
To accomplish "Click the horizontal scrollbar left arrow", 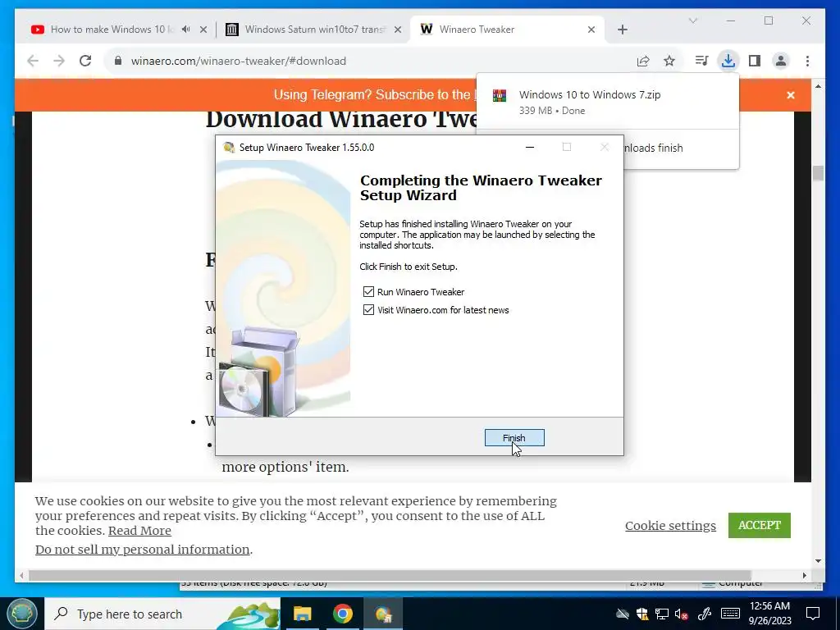I will click(21, 575).
